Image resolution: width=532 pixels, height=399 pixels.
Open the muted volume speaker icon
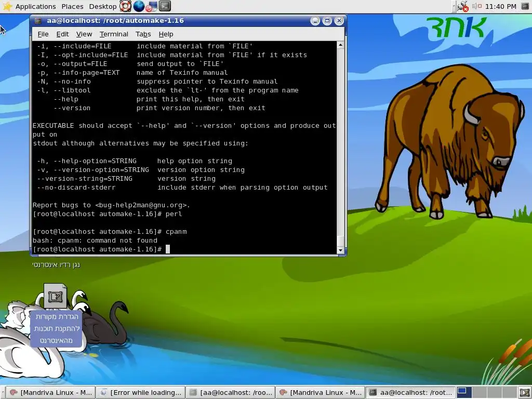point(477,6)
